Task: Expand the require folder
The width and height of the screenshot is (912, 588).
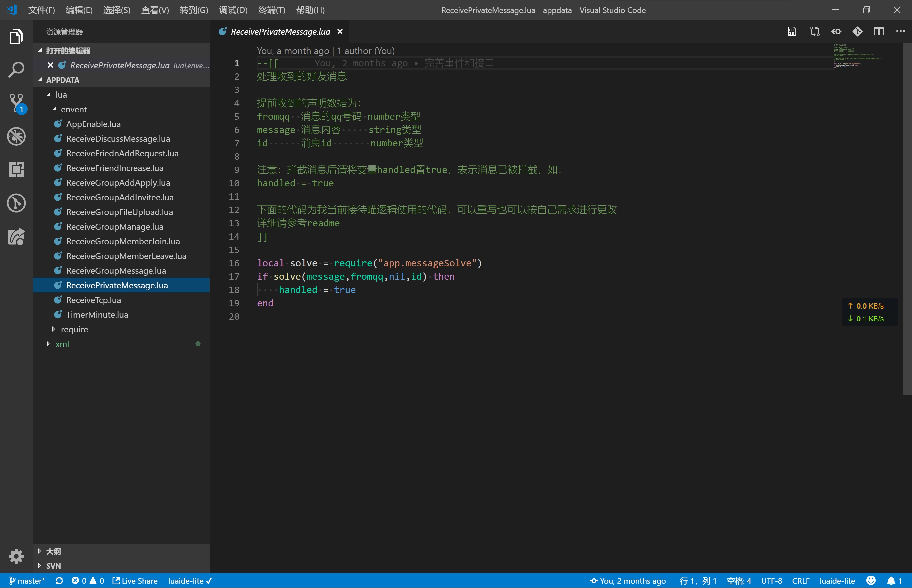Action: pos(121,329)
